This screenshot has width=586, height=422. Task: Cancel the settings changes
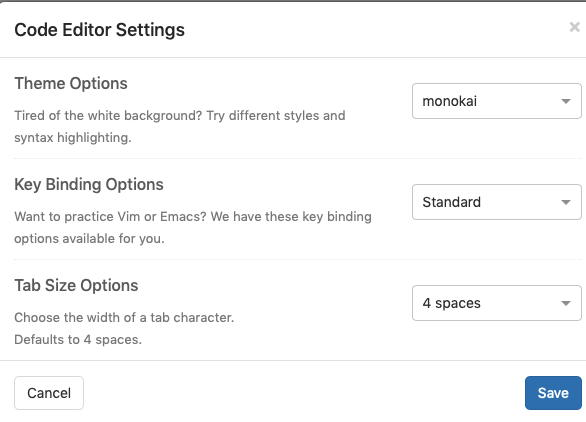(x=49, y=393)
